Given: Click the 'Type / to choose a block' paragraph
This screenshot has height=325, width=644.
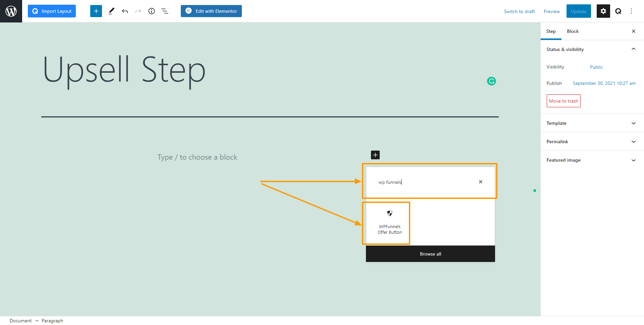Looking at the screenshot, I should click(x=197, y=157).
